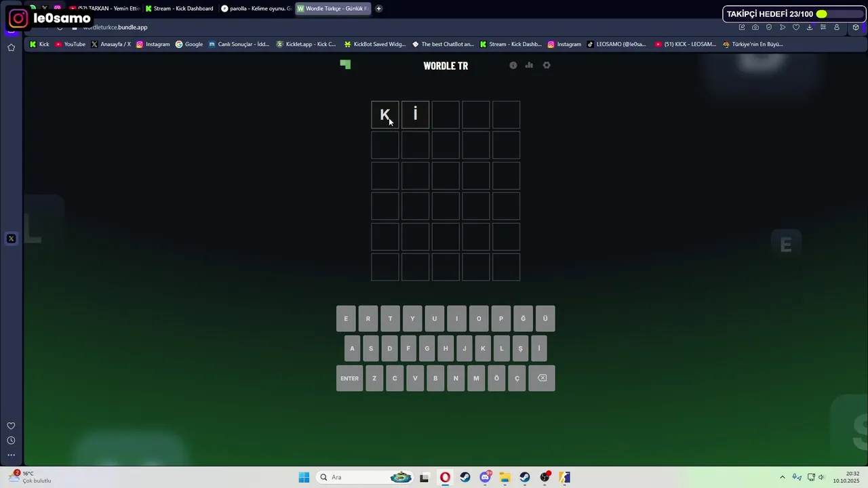This screenshot has height=488, width=868.
Task: Click the green logo left of WORDLE TR
Action: point(346,64)
